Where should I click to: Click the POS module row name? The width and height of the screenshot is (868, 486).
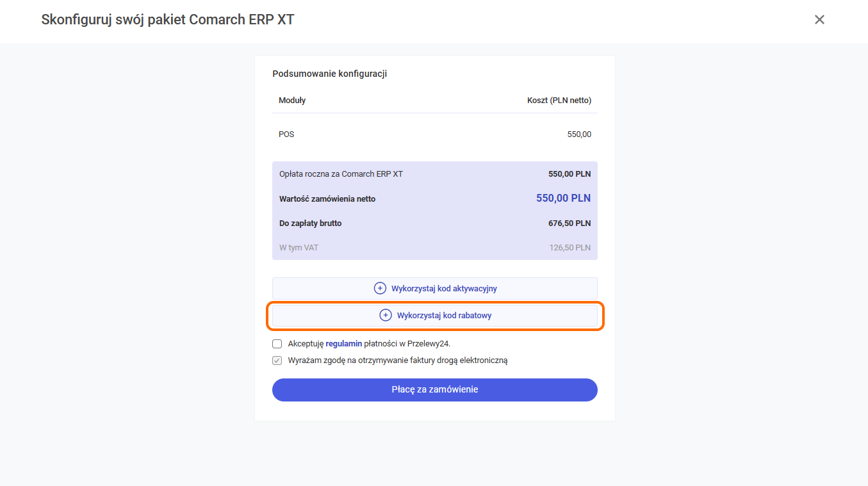286,134
